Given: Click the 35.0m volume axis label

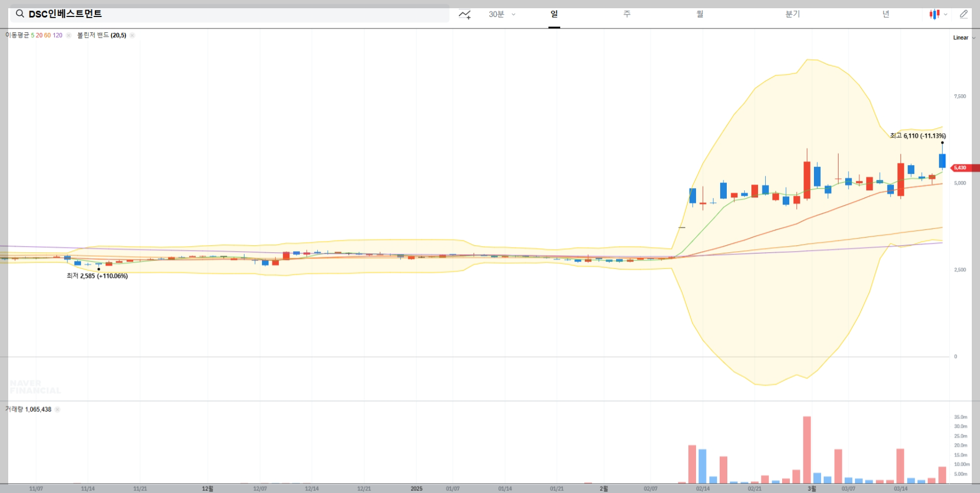Looking at the screenshot, I should coord(960,417).
